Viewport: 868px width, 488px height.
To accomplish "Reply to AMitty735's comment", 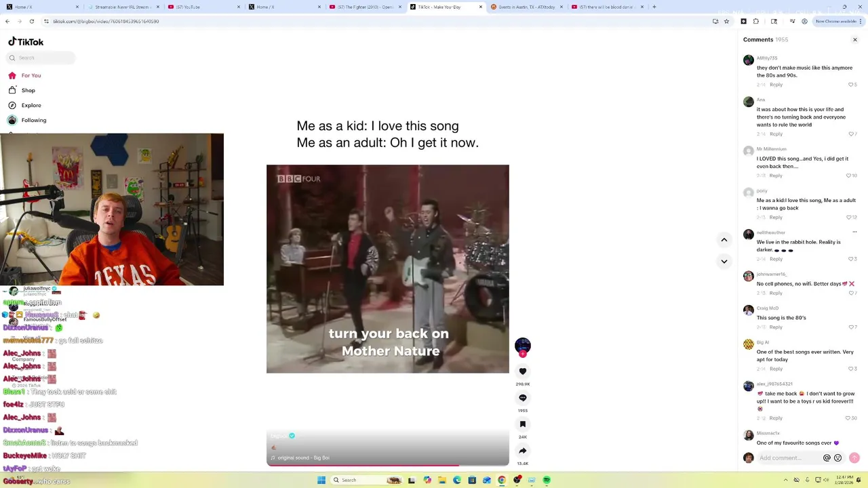I will pyautogui.click(x=776, y=85).
